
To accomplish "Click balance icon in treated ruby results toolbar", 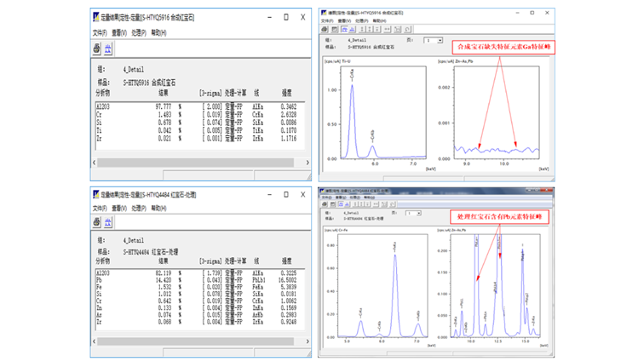I will coord(108,222).
